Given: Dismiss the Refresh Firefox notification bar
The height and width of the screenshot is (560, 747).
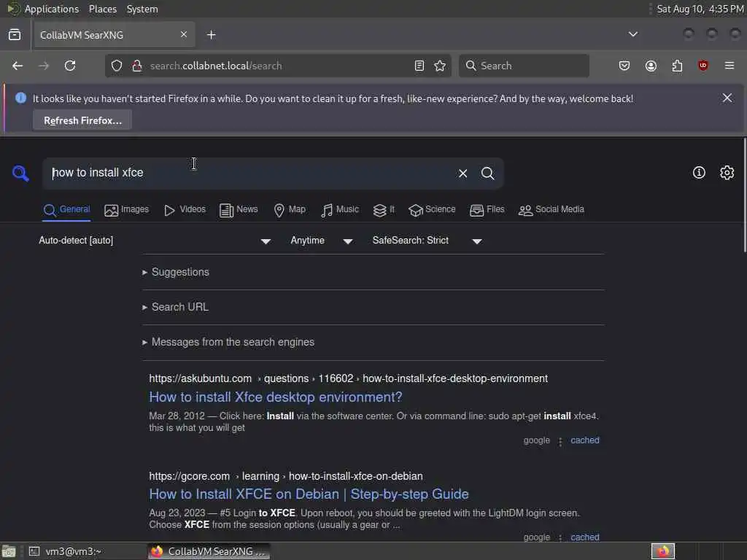Looking at the screenshot, I should pyautogui.click(x=727, y=98).
